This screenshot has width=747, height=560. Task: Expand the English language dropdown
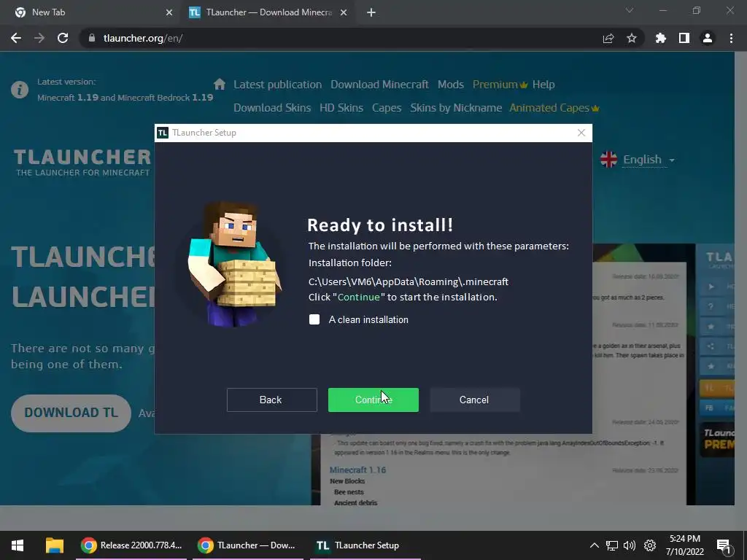pyautogui.click(x=649, y=160)
